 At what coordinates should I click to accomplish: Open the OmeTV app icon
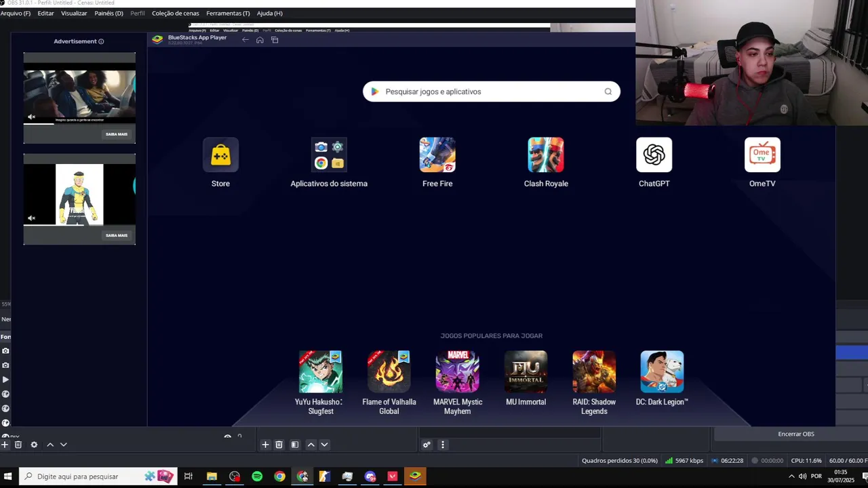[x=762, y=155]
